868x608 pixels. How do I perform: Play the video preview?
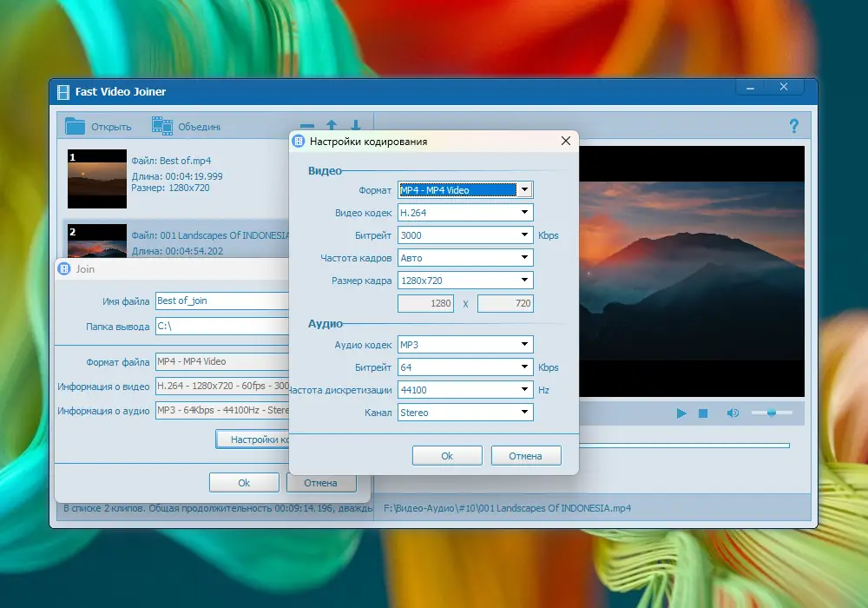(681, 413)
